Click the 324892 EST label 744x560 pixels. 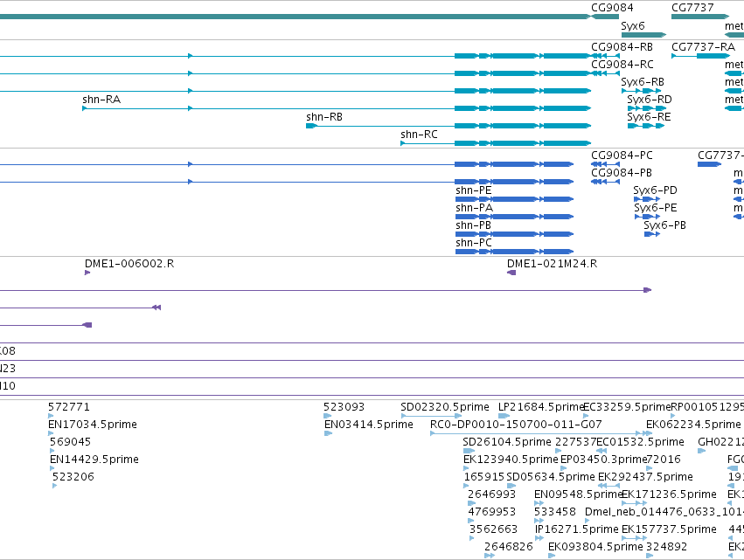click(666, 547)
